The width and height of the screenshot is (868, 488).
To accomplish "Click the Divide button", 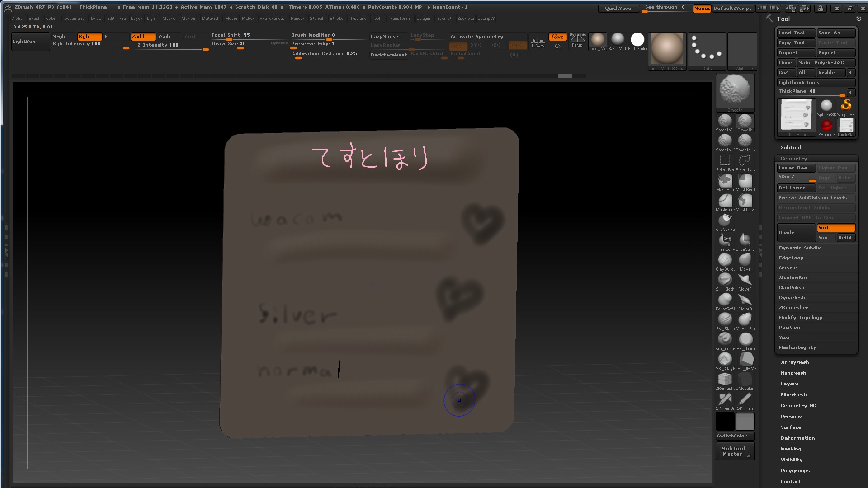I will point(796,233).
